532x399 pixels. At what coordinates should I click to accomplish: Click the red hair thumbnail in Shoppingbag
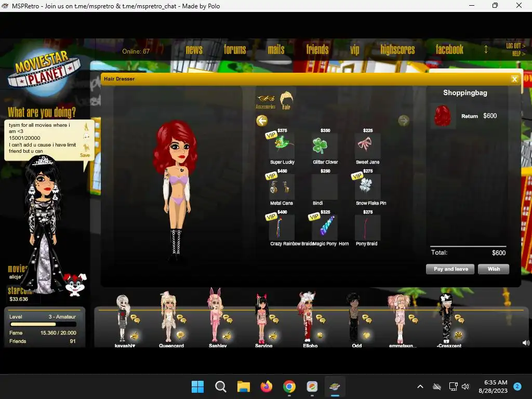pyautogui.click(x=443, y=116)
